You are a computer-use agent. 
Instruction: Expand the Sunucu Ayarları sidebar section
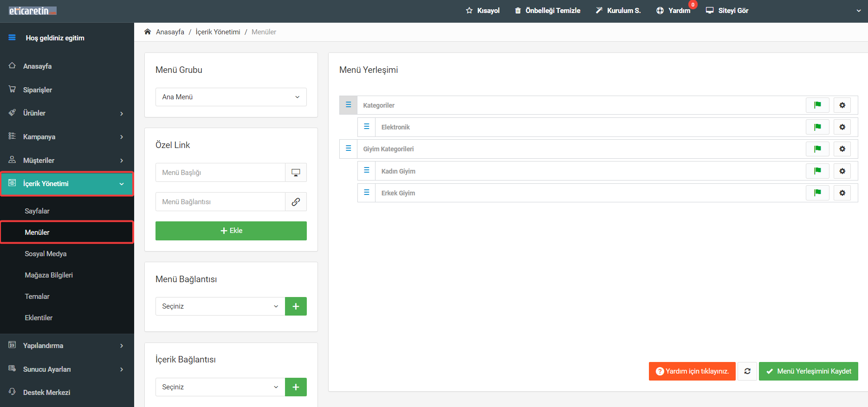pyautogui.click(x=67, y=369)
